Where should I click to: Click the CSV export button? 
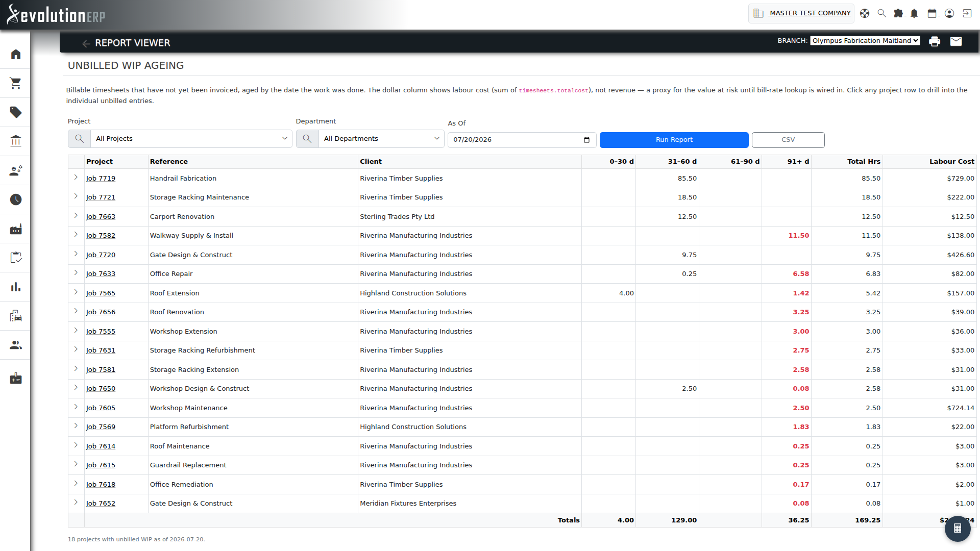(x=788, y=140)
